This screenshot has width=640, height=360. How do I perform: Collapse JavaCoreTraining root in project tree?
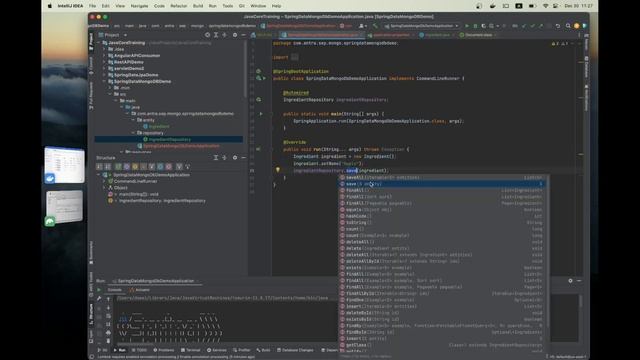click(x=99, y=43)
